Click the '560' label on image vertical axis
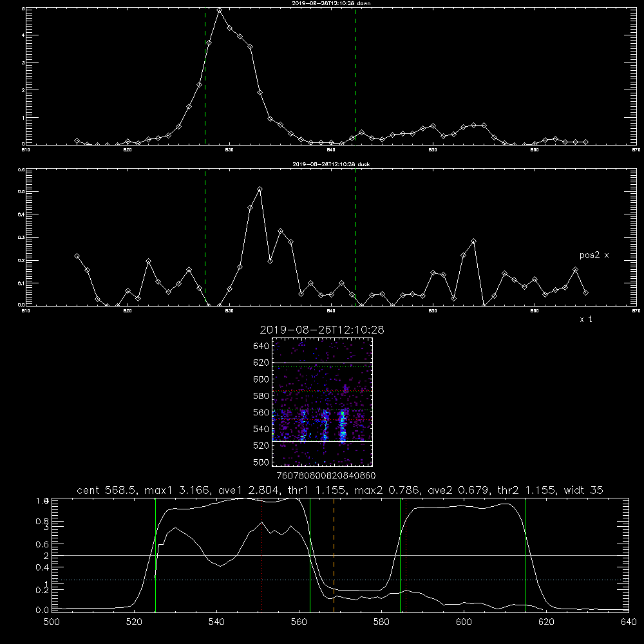The height and width of the screenshot is (644, 644). [x=261, y=412]
